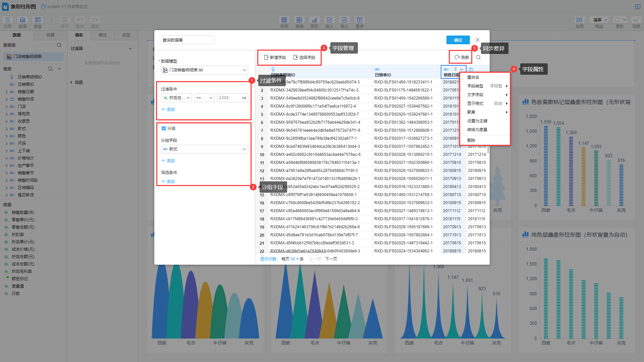Click the 嵌入 embed toolbar icon

coord(329,20)
